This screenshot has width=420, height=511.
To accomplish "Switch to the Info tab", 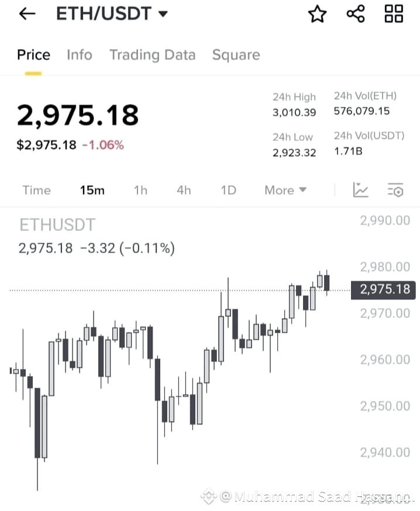I will [80, 55].
